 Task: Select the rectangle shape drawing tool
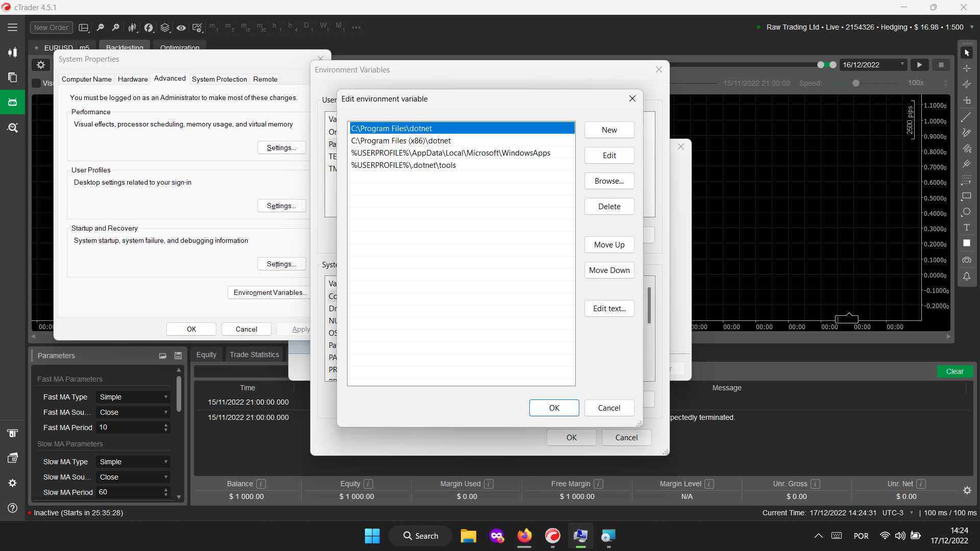coord(967,196)
